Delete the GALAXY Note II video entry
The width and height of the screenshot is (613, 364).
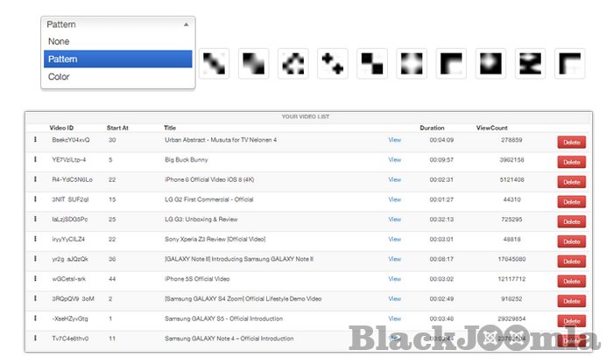[571, 261]
